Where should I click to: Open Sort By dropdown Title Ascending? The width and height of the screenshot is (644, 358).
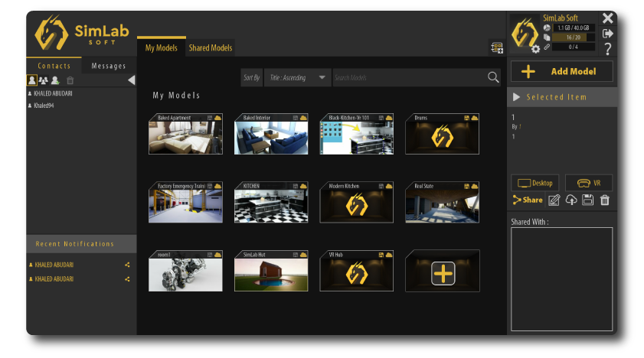click(x=297, y=77)
